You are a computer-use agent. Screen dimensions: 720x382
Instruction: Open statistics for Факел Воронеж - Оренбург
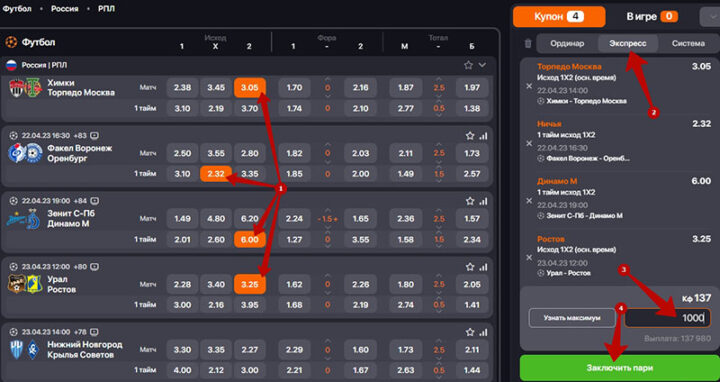click(x=483, y=136)
